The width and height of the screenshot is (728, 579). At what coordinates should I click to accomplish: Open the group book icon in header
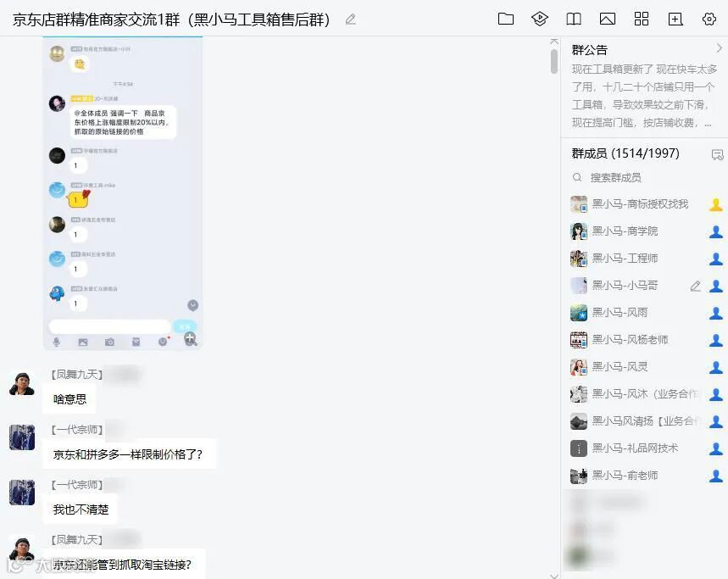(x=574, y=19)
